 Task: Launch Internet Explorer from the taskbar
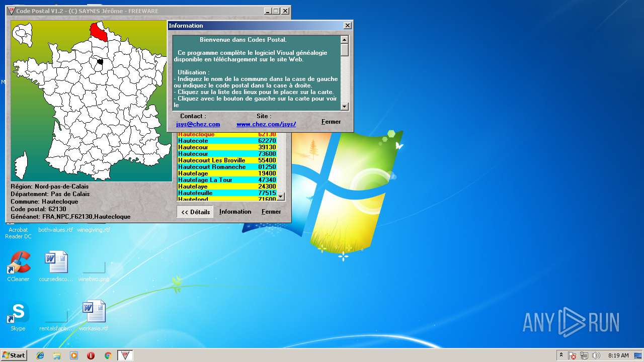click(40, 355)
